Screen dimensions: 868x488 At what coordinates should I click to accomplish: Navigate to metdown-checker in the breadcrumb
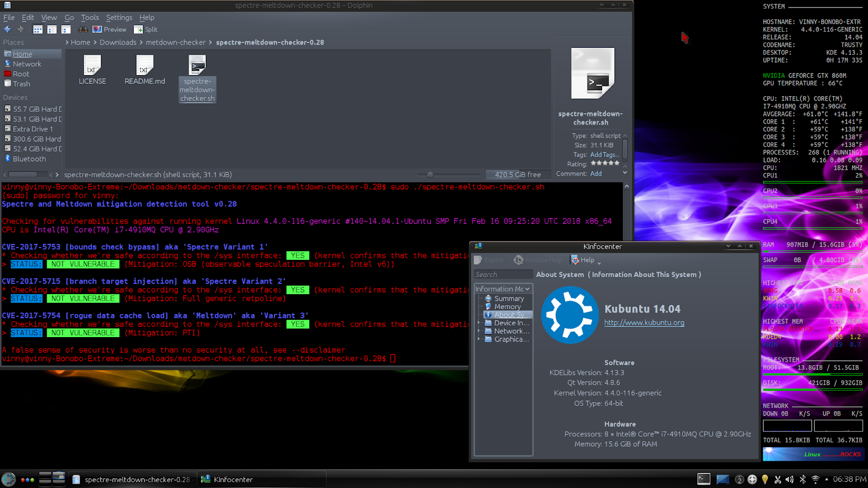176,42
